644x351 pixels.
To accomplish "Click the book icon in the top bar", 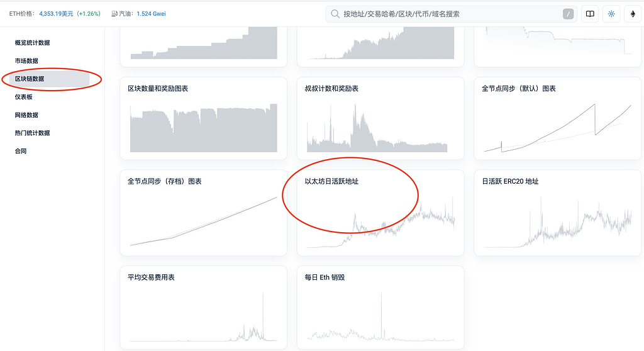I will point(589,14).
